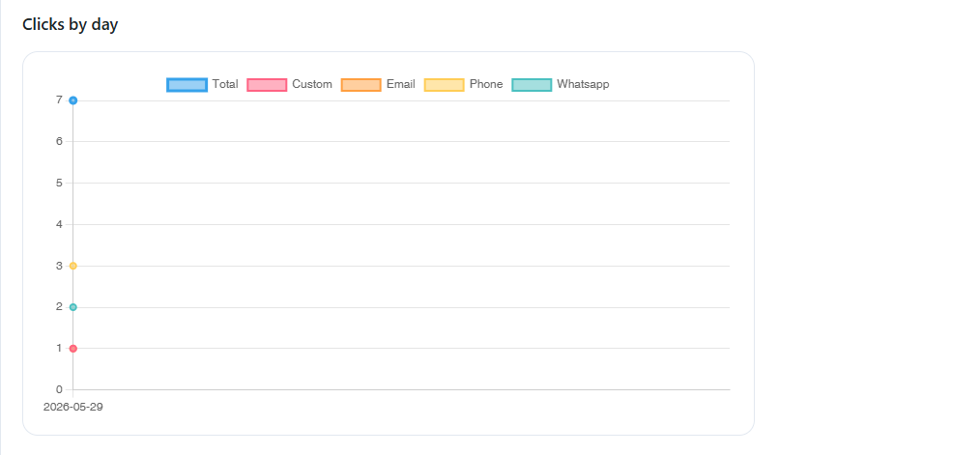Click the y-axis label 5
The width and height of the screenshot is (980, 455).
click(59, 183)
